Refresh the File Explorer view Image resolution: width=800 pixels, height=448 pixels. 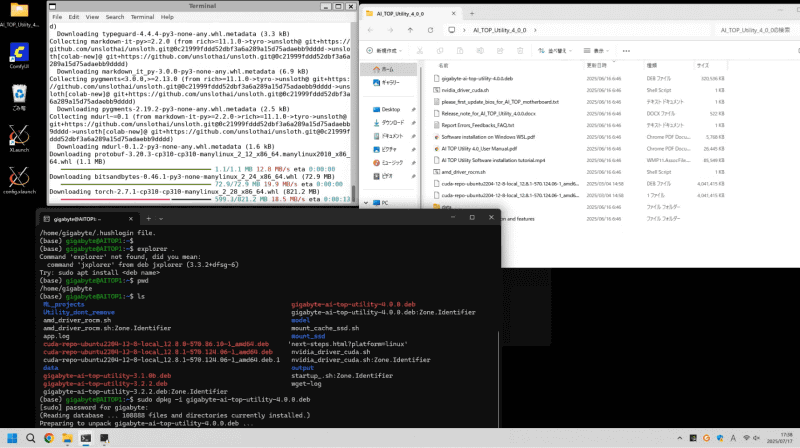[x=430, y=30]
